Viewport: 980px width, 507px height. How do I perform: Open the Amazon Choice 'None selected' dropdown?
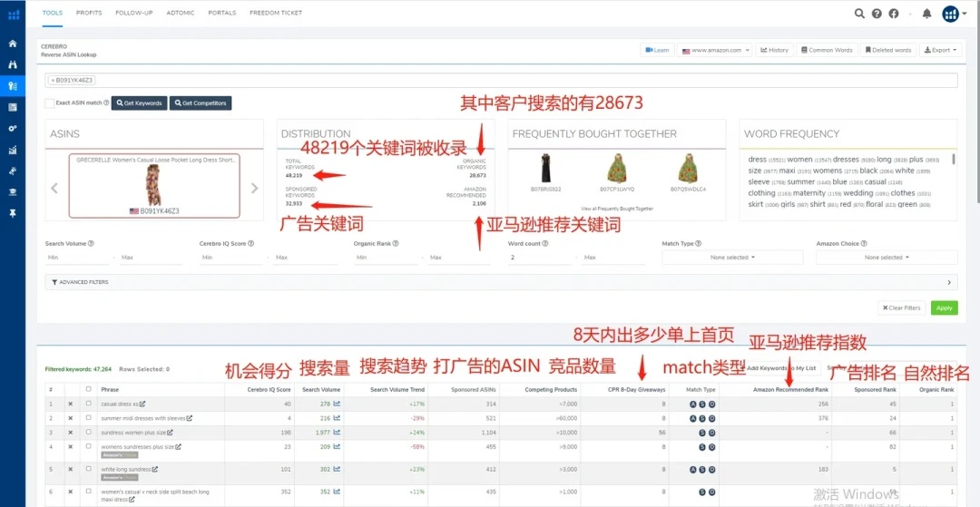coord(887,258)
